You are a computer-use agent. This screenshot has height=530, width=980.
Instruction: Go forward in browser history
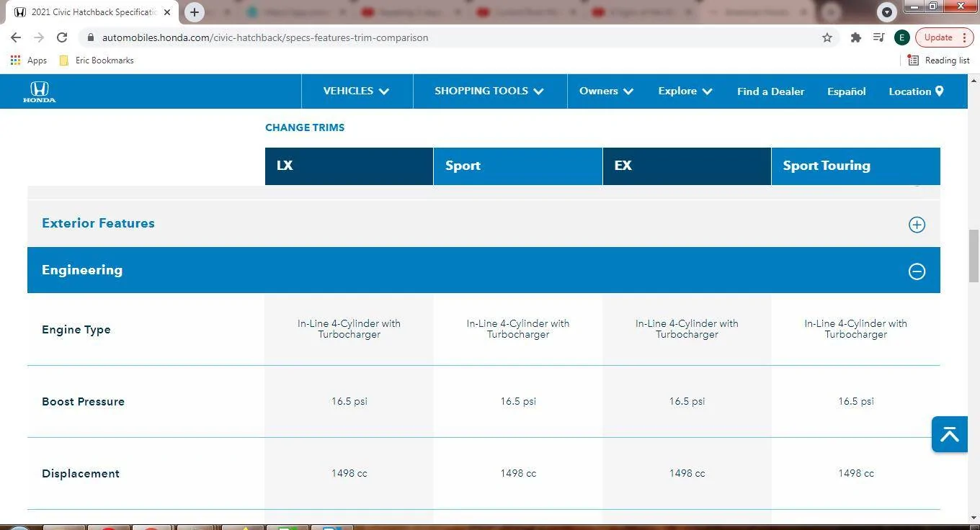[x=39, y=37]
